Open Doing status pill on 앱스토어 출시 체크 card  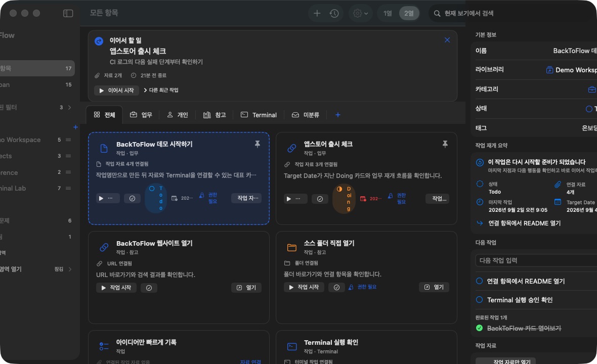pos(344,199)
